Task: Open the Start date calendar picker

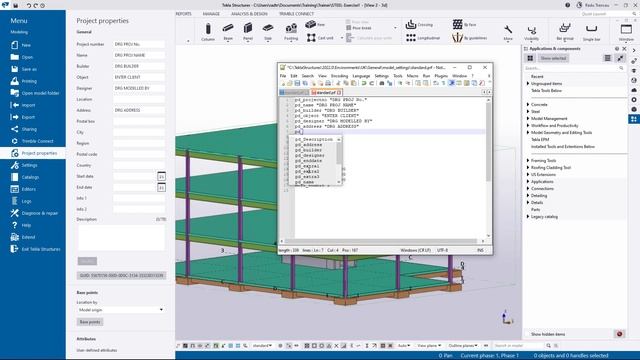Action: tap(161, 176)
